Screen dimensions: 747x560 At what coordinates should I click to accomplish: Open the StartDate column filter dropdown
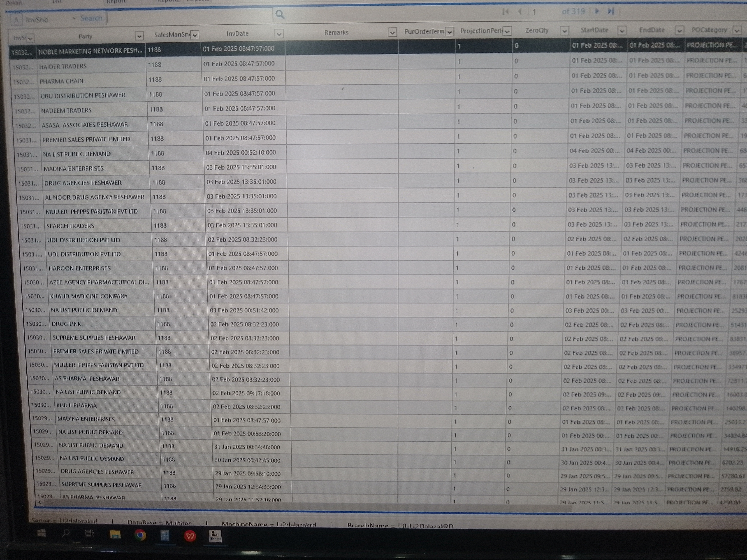tap(622, 31)
